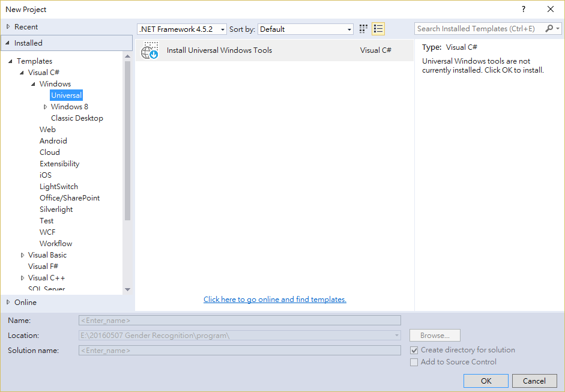Select the WCF template category
Viewport: 565px width, 392px height.
47,232
